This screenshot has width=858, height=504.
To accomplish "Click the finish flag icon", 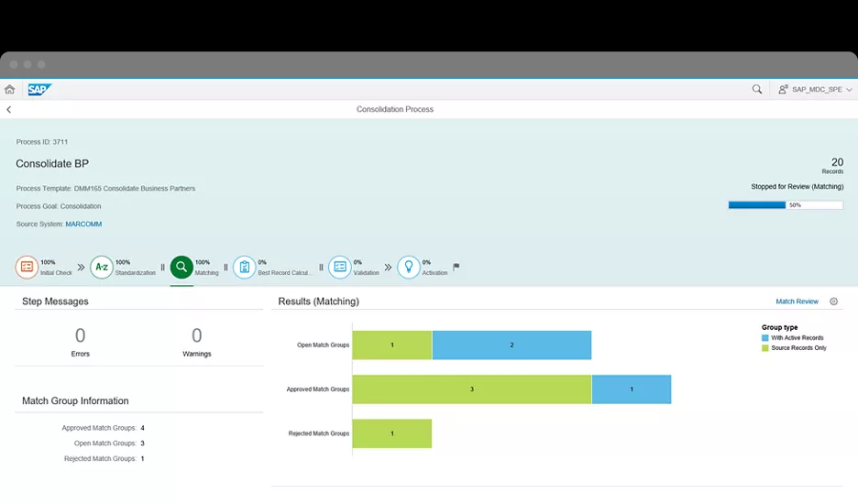I will (x=456, y=267).
